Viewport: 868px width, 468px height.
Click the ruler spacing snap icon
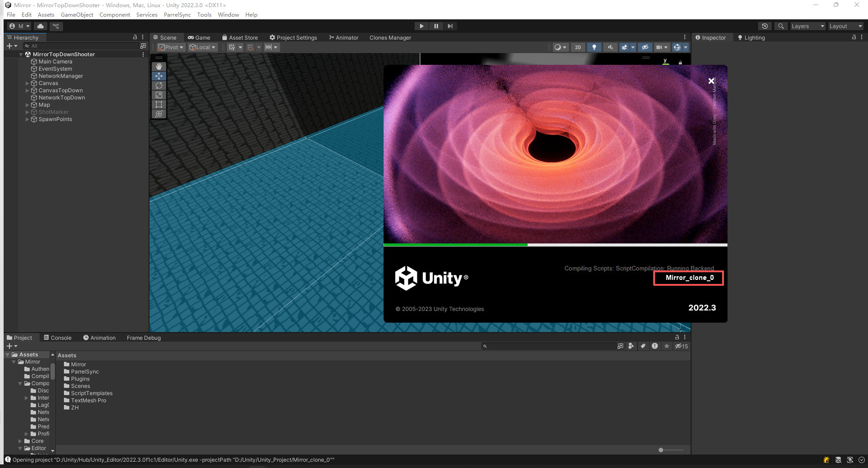269,47
